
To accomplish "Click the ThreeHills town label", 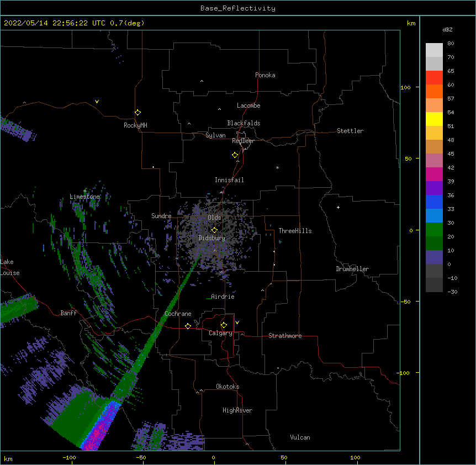I will click(x=295, y=231).
